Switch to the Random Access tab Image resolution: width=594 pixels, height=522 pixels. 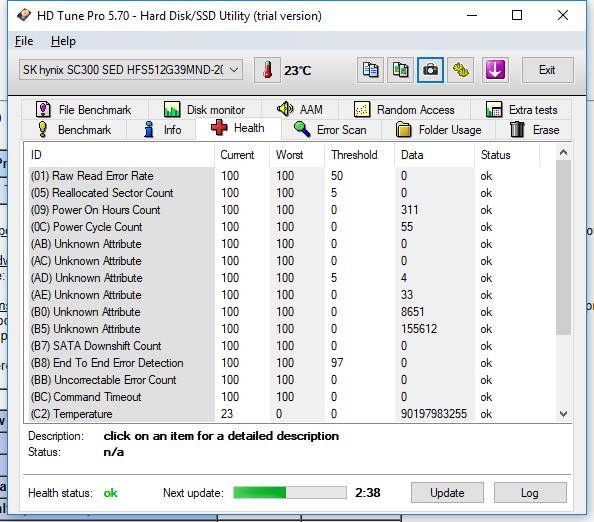[x=404, y=109]
